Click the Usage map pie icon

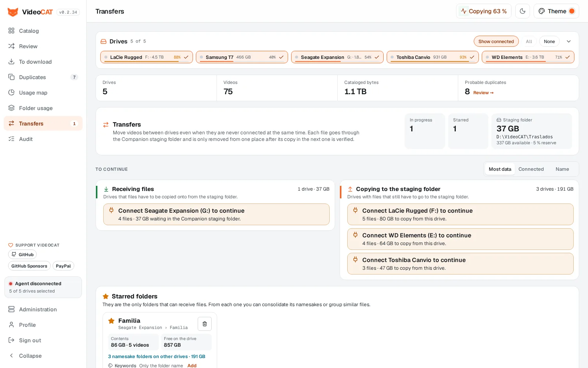click(11, 92)
